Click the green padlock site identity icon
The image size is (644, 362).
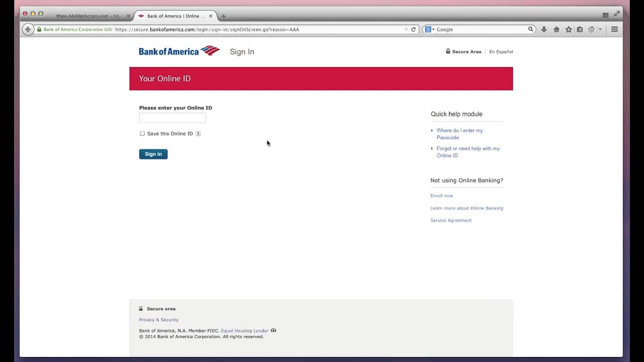pos(39,30)
